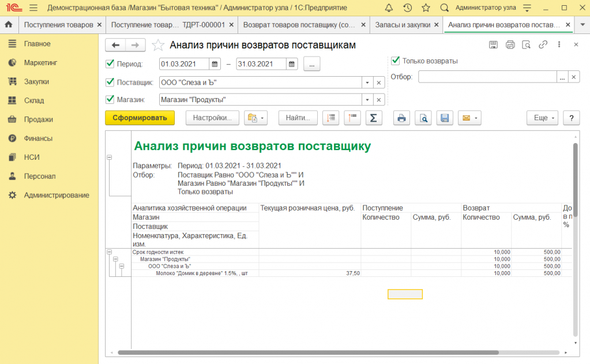Click the sum (Sigma) toolbar icon
Screen dimensions: 590x364
373,118
